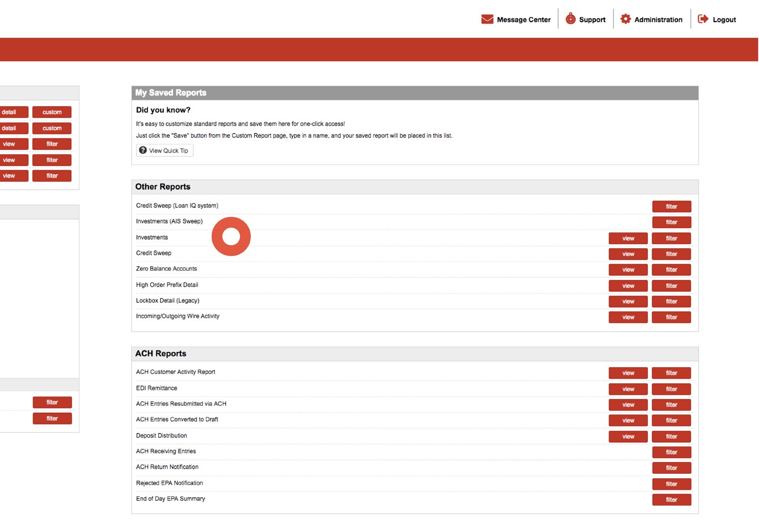
Task: Click the View Quick Tip button
Action: click(x=165, y=150)
